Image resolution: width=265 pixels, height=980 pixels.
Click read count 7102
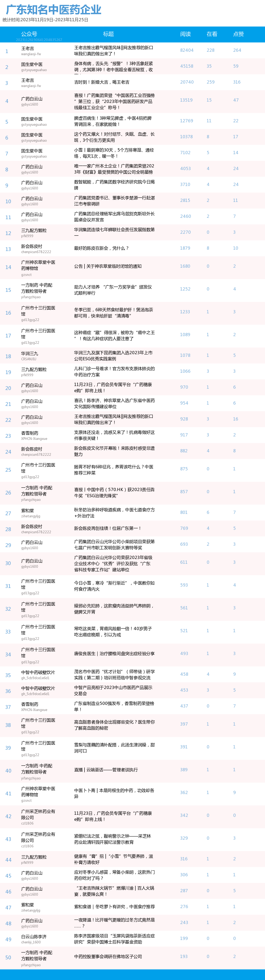185,153
